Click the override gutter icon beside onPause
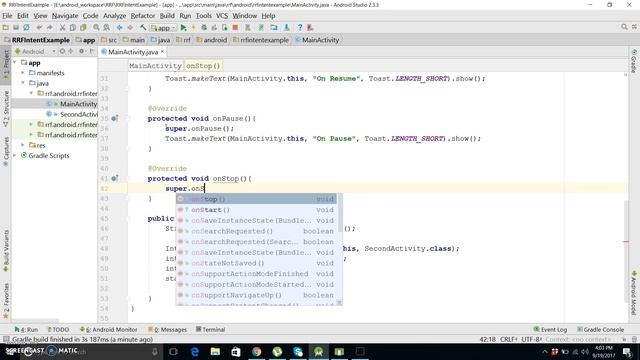 [x=115, y=118]
